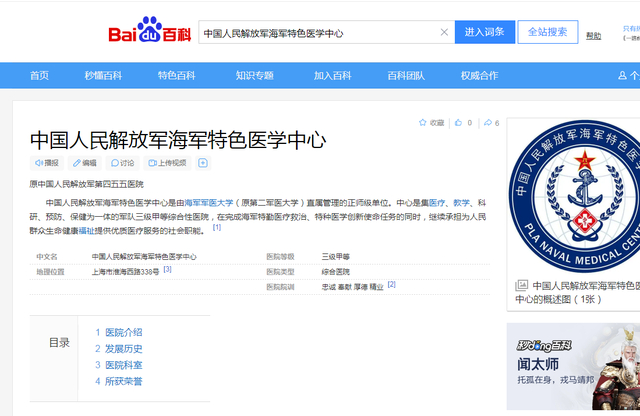
Task: Click the 进入词条 button
Action: click(x=484, y=32)
